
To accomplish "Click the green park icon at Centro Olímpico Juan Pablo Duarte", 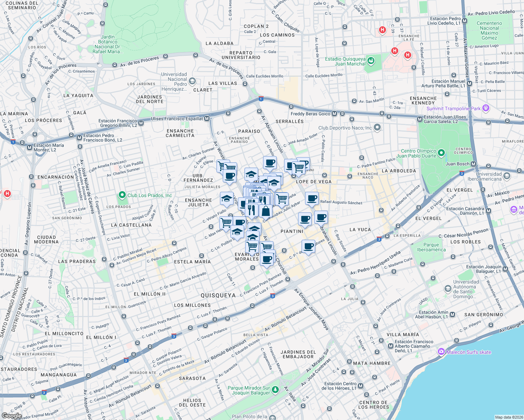I will click(x=441, y=153).
